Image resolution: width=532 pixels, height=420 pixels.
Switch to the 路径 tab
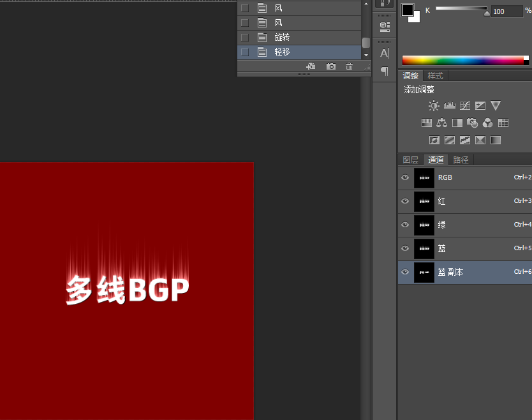[x=461, y=160]
